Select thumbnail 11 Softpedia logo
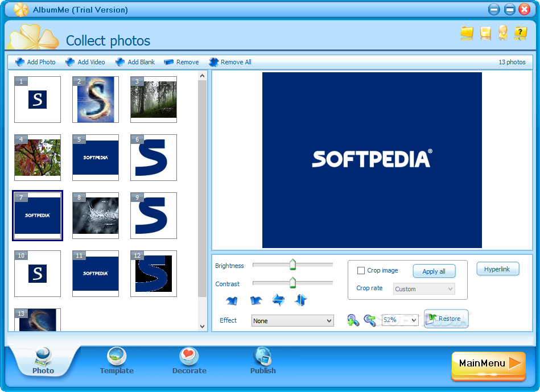Screen dimensions: 540x392 (x=96, y=274)
